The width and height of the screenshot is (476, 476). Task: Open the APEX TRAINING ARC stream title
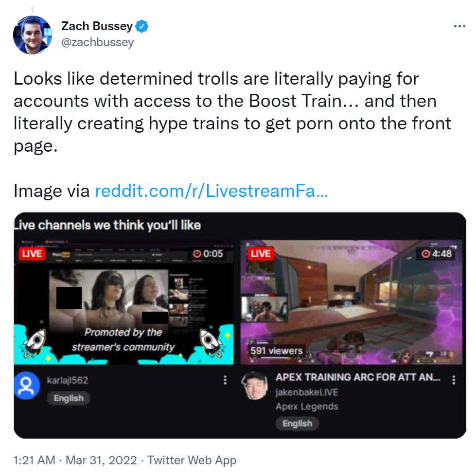pyautogui.click(x=358, y=377)
